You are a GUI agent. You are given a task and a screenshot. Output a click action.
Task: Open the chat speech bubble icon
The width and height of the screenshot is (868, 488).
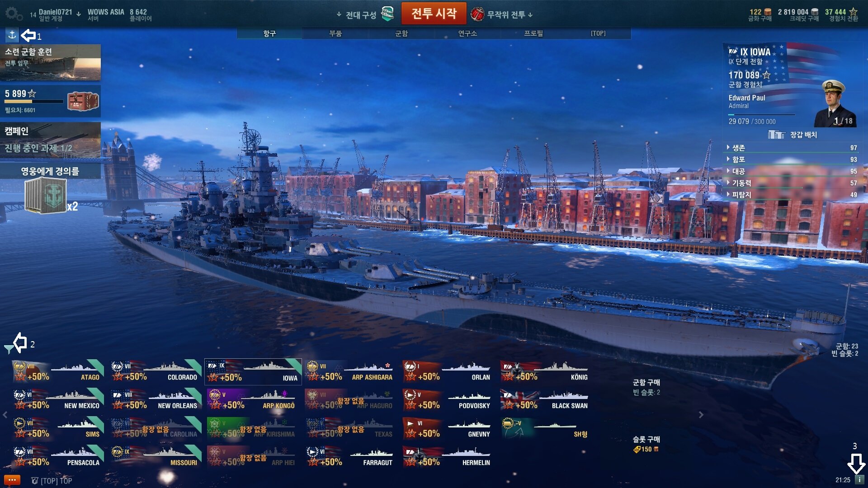pyautogui.click(x=12, y=480)
